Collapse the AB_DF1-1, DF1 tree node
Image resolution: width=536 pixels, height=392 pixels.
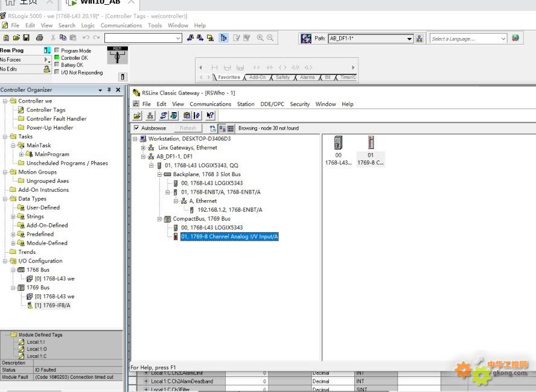coord(143,157)
